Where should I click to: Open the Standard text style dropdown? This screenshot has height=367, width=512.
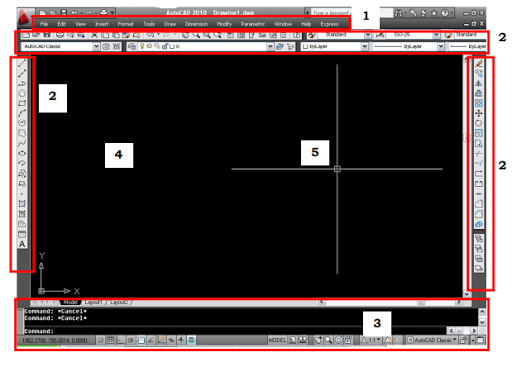pyautogui.click(x=368, y=35)
